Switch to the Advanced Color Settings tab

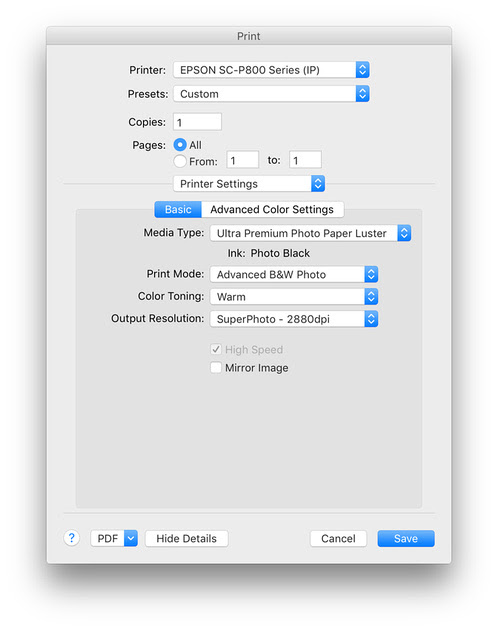point(272,209)
